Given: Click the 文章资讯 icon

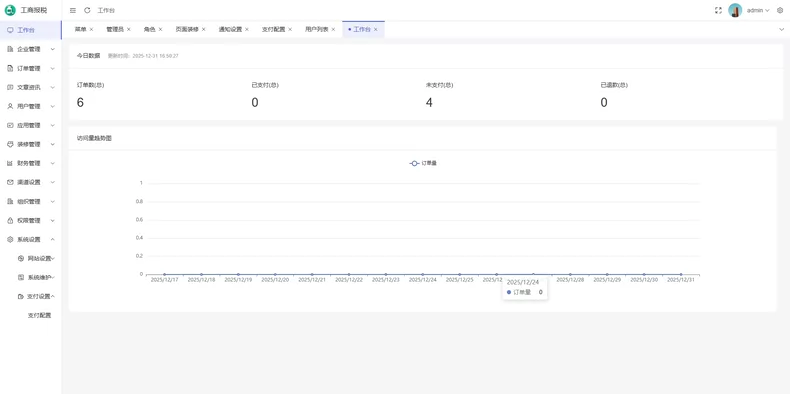Looking at the screenshot, I should [x=10, y=87].
